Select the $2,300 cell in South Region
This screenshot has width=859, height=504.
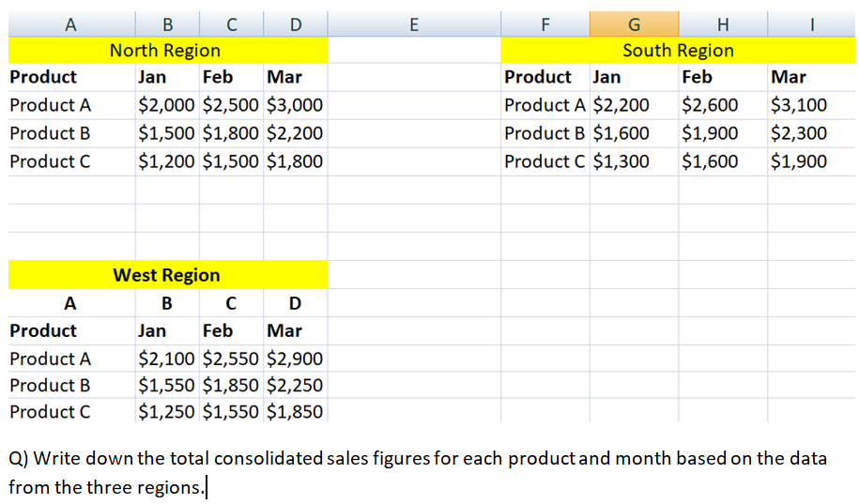pos(798,133)
